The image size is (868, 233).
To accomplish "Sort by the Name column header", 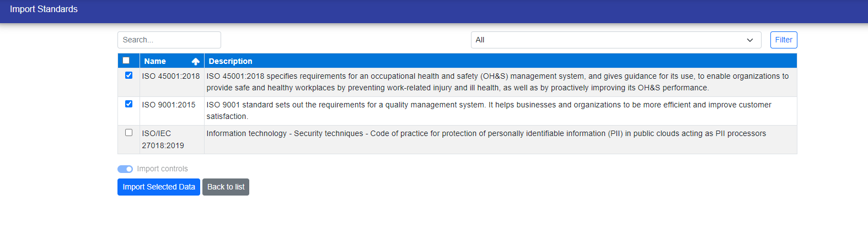I will (x=156, y=61).
